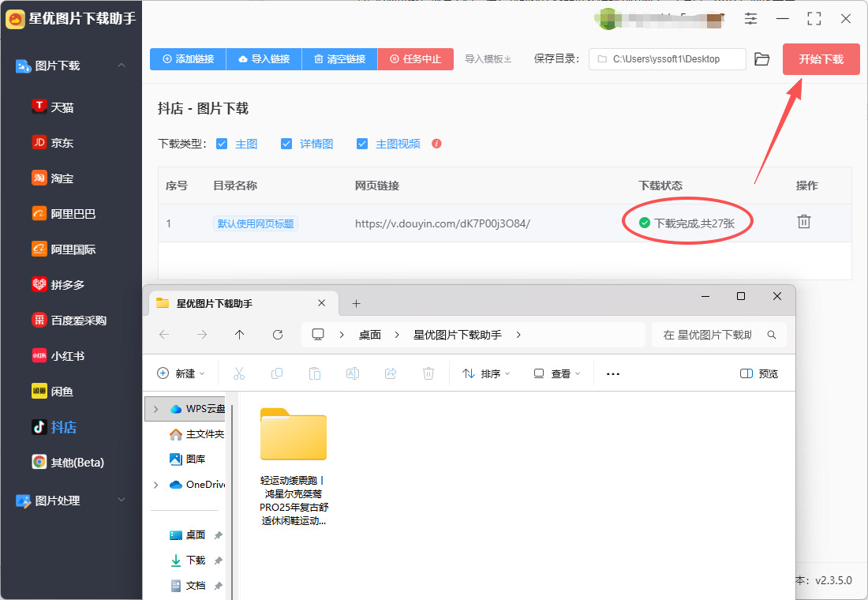Click the save directory path field
Viewport: 868px width, 600px height.
click(x=667, y=58)
